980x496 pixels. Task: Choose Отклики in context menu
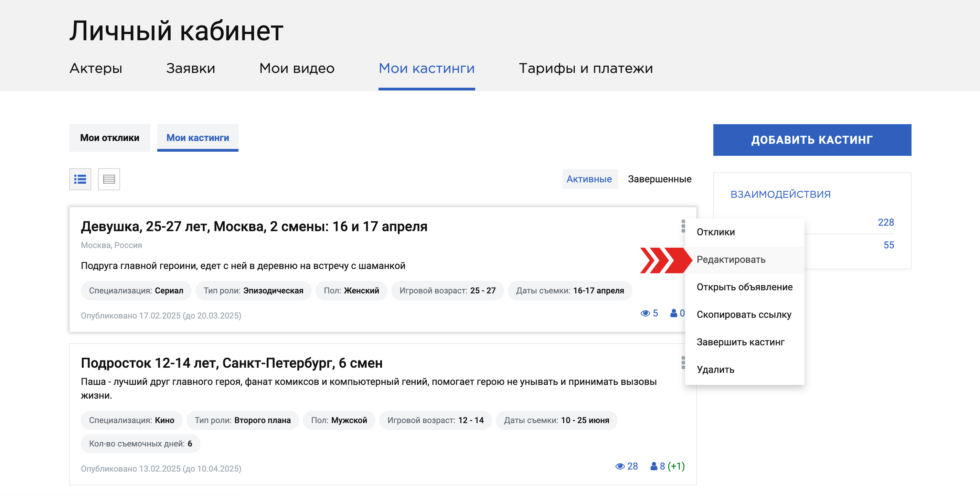(745, 232)
